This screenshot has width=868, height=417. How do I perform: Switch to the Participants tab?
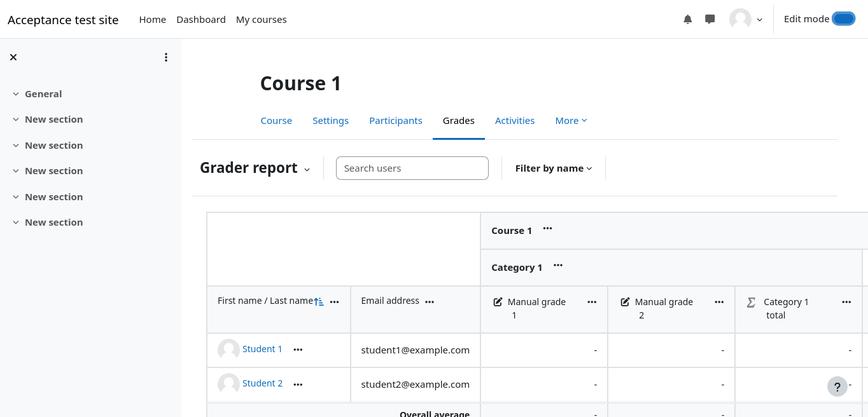point(396,121)
